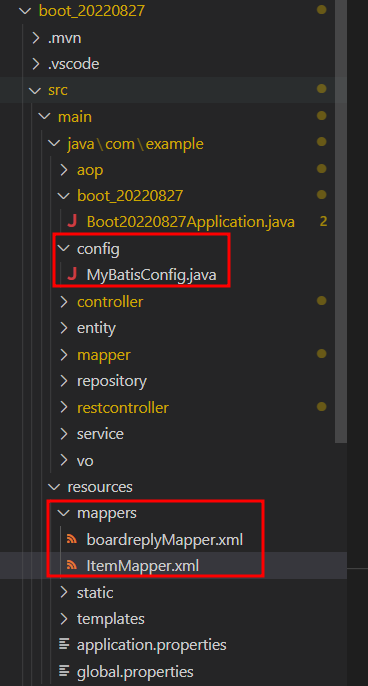Open the templates folder

point(111,619)
